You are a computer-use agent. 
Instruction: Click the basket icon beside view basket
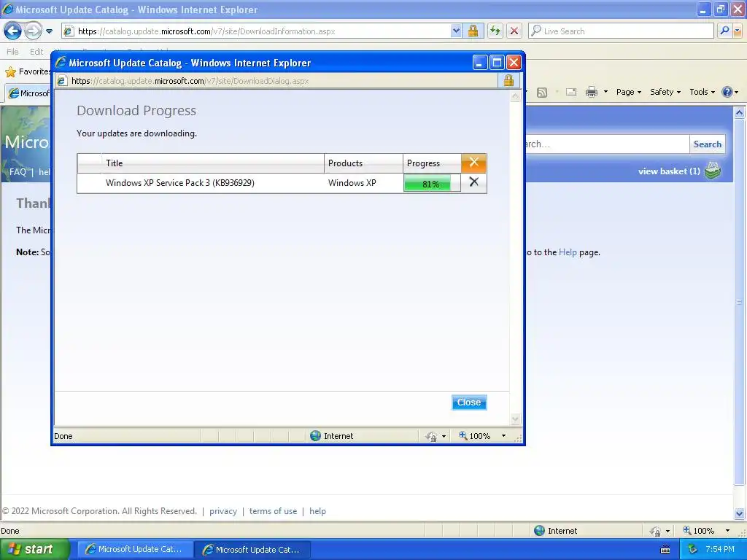click(x=713, y=171)
